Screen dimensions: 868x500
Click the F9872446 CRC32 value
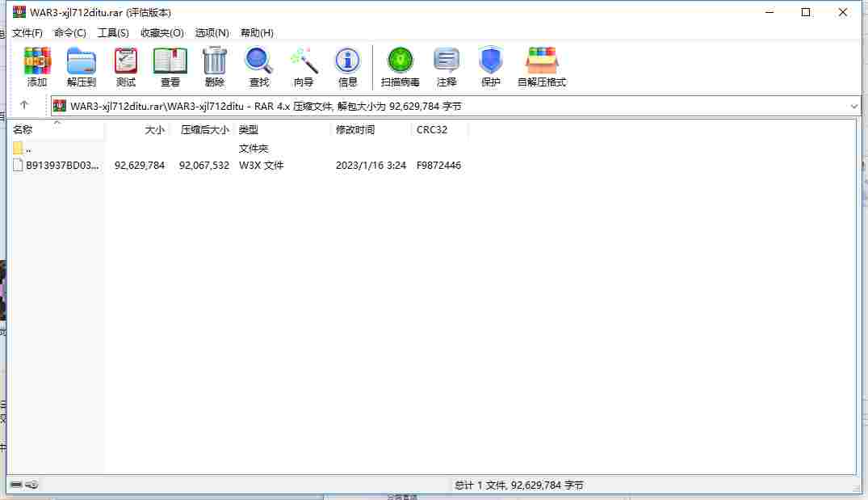(x=438, y=165)
